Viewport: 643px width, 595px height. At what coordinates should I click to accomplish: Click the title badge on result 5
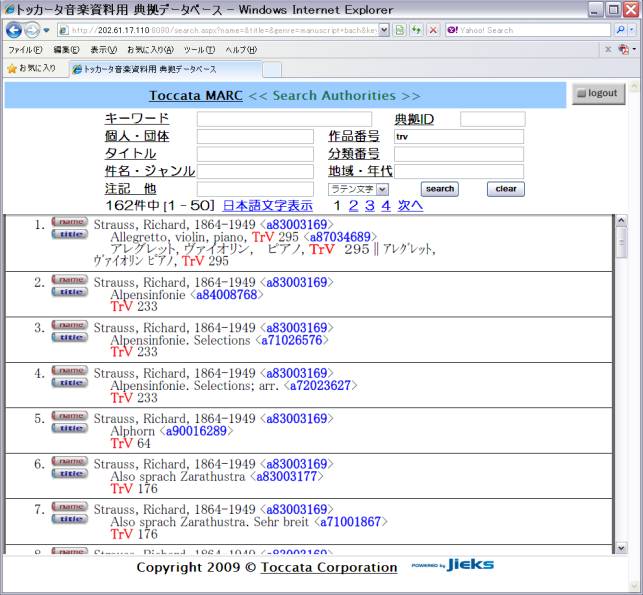coord(70,428)
